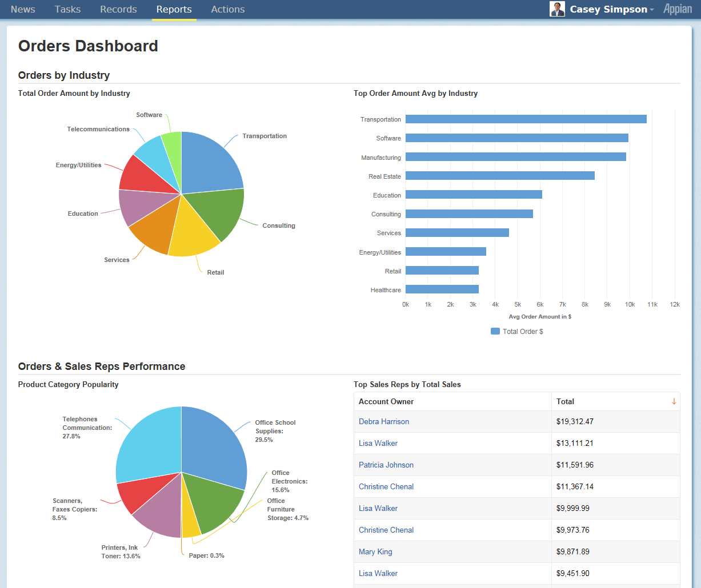
Task: Open the Patricia Johnson account link
Action: 386,465
